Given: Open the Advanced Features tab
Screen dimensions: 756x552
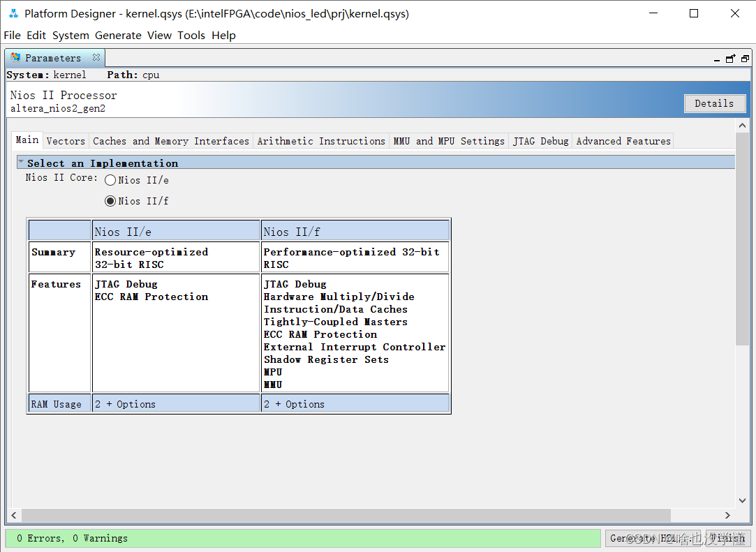Looking at the screenshot, I should [623, 141].
